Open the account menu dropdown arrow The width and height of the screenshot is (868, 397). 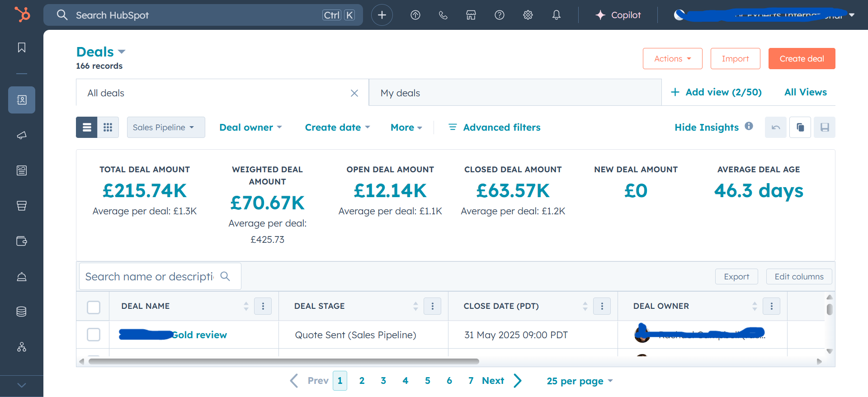[852, 15]
